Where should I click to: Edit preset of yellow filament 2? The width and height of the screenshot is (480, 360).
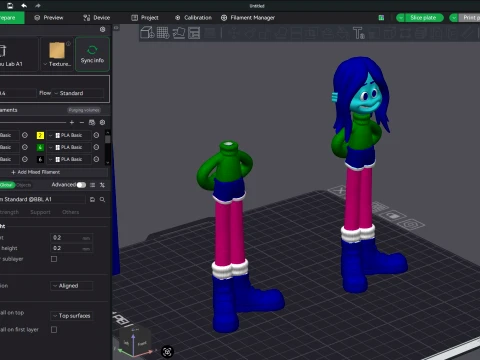pos(96,135)
